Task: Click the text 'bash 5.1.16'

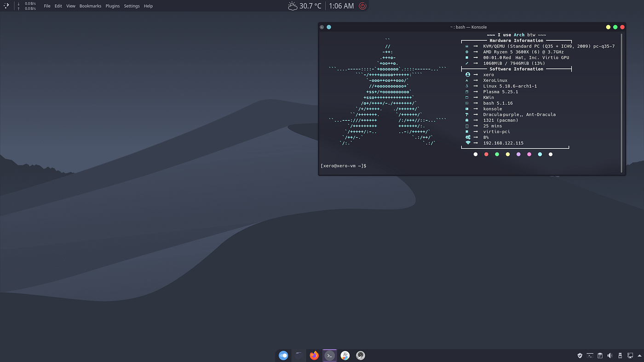Action: click(x=498, y=103)
